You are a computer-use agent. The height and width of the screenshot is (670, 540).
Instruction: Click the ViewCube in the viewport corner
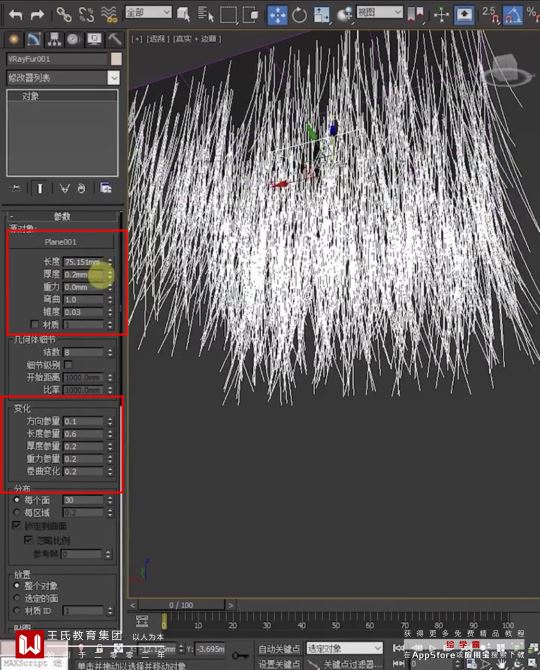click(508, 71)
